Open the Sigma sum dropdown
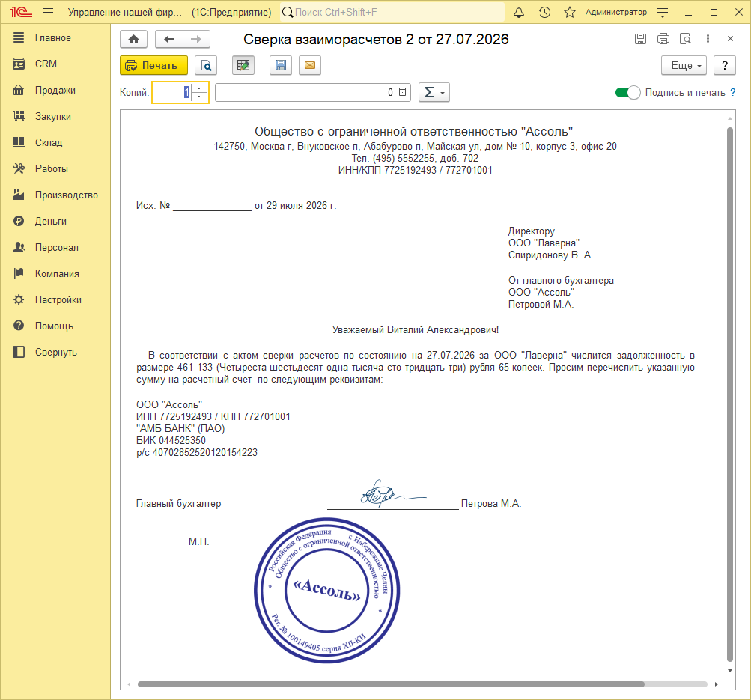 click(434, 92)
